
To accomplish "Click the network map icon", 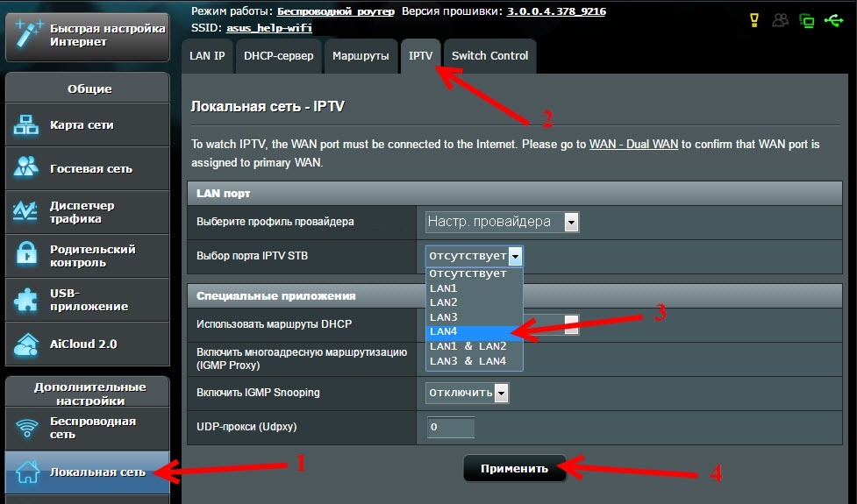I will point(26,124).
